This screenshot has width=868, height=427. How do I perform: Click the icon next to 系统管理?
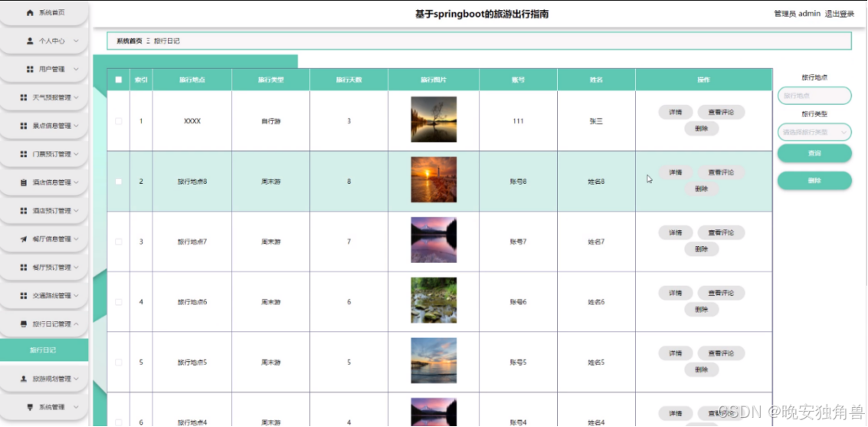click(x=30, y=407)
